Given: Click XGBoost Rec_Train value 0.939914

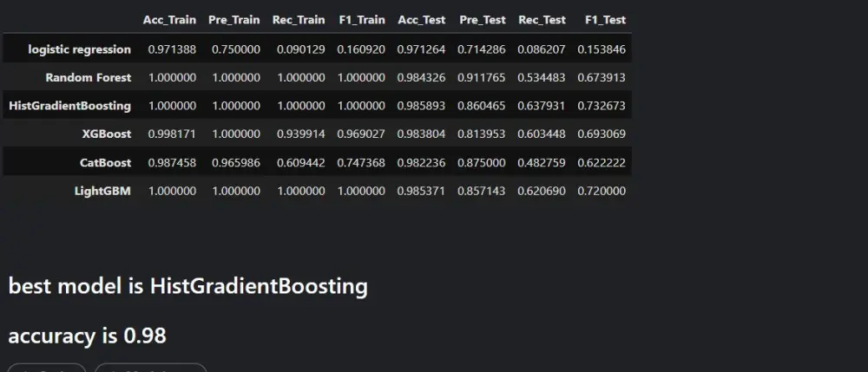Looking at the screenshot, I should 300,134.
